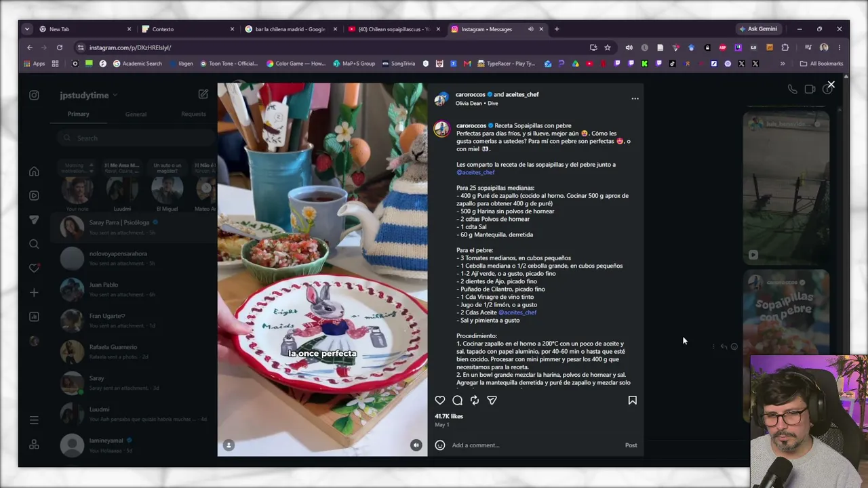Open the YouTube bookmark icon
The image size is (868, 488).
[589, 64]
